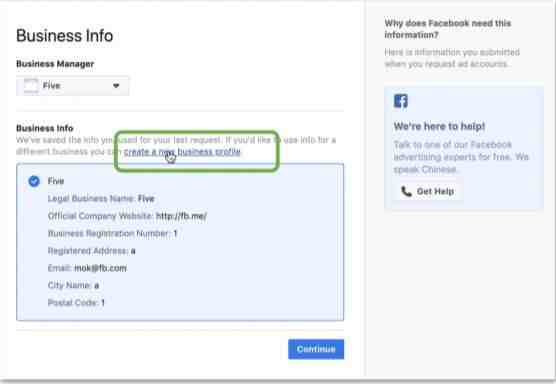
Task: Open the http://fb.me/ company website value
Action: tap(182, 216)
